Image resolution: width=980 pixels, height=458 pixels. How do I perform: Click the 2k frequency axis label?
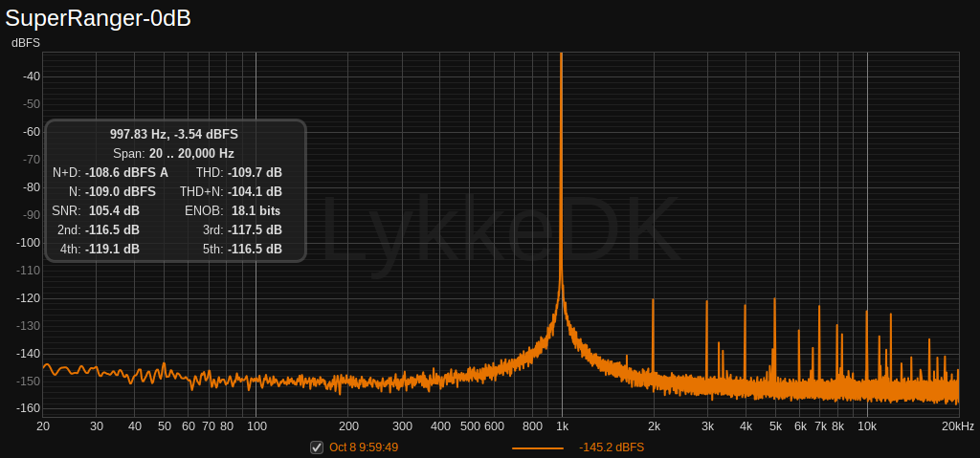click(654, 426)
